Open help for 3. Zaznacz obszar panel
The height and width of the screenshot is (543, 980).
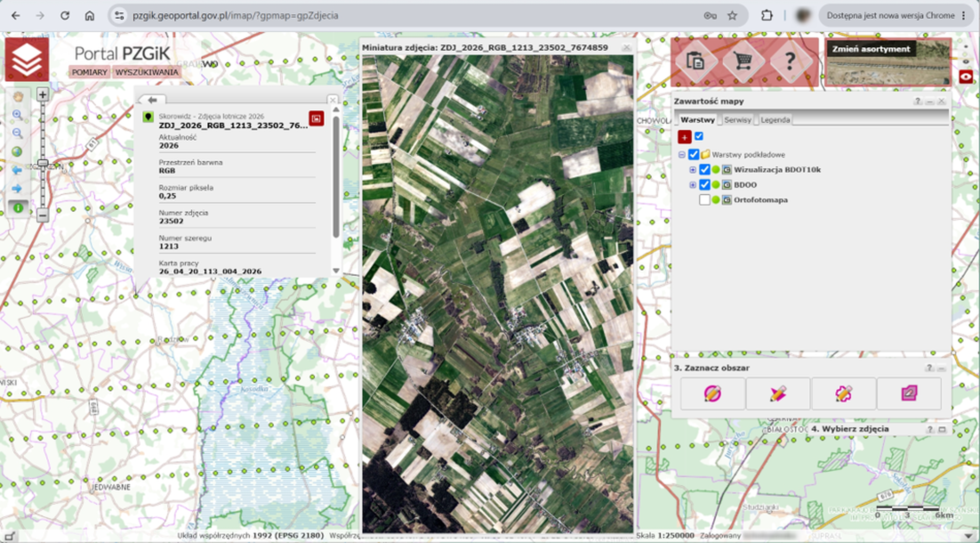tap(929, 368)
